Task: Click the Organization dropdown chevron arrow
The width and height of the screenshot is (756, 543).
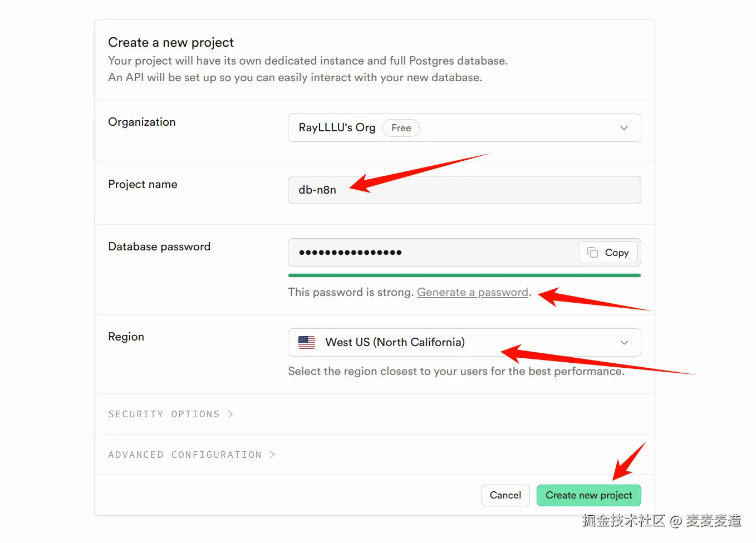Action: click(624, 128)
